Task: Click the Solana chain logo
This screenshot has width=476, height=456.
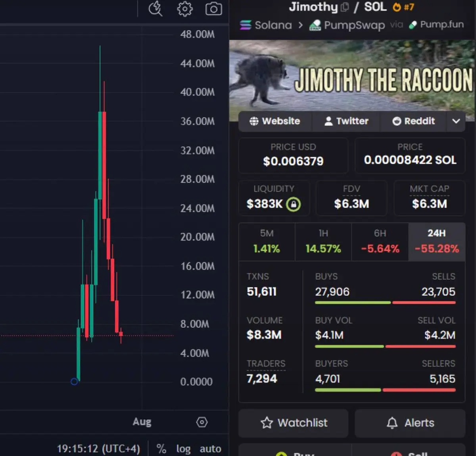Action: coord(246,25)
